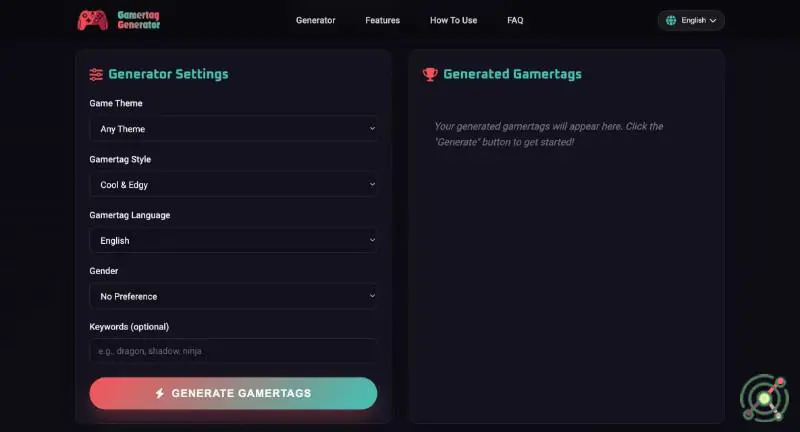800x432 pixels.
Task: Click the Gamertag Generator logo text
Action: pos(138,20)
